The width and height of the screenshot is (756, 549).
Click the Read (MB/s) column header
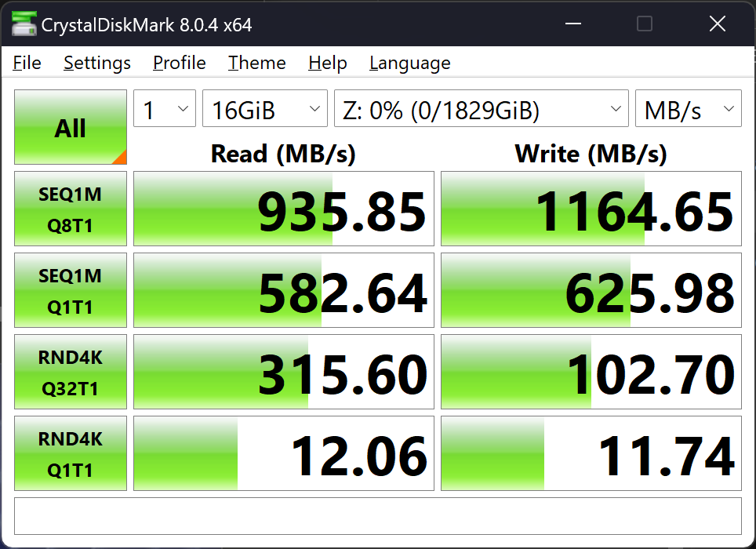(284, 154)
